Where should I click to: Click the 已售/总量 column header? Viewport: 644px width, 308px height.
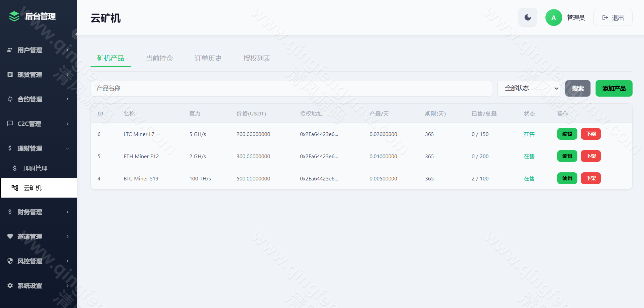(x=484, y=113)
